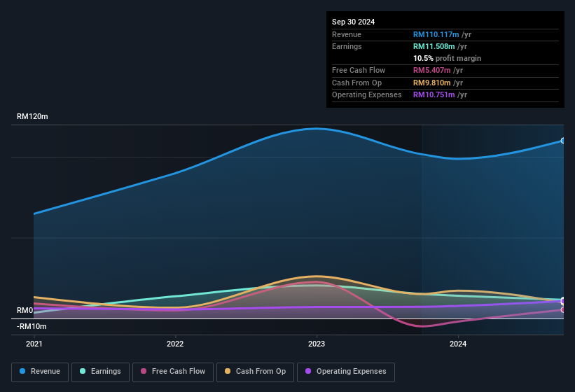Click the Revenue label in tooltip
This screenshot has width=575, height=392.
347,34
